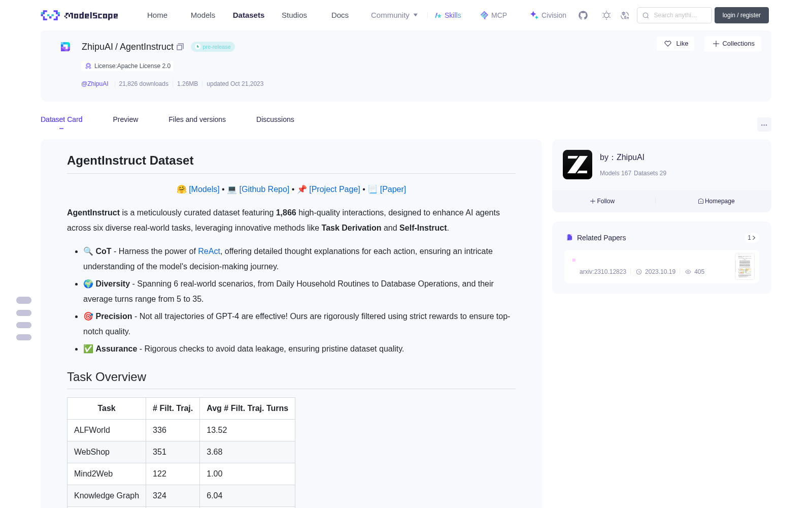Click the '21,826 downloads' text

point(144,84)
